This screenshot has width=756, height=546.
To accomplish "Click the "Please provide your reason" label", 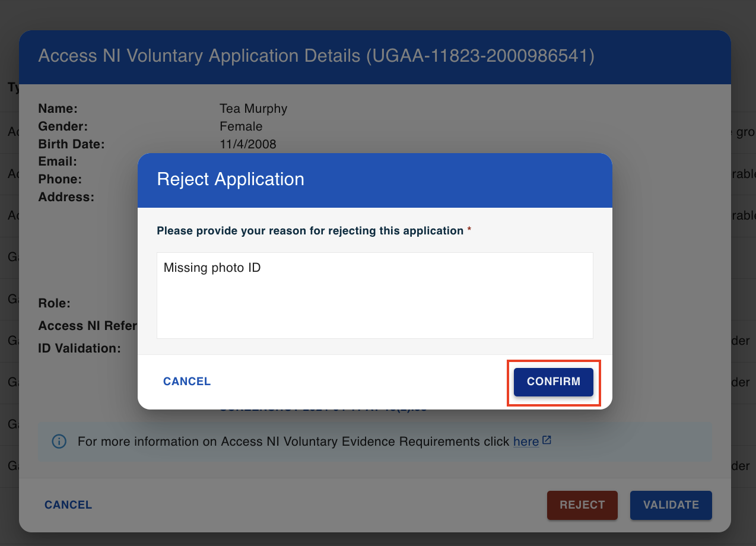I will click(310, 231).
